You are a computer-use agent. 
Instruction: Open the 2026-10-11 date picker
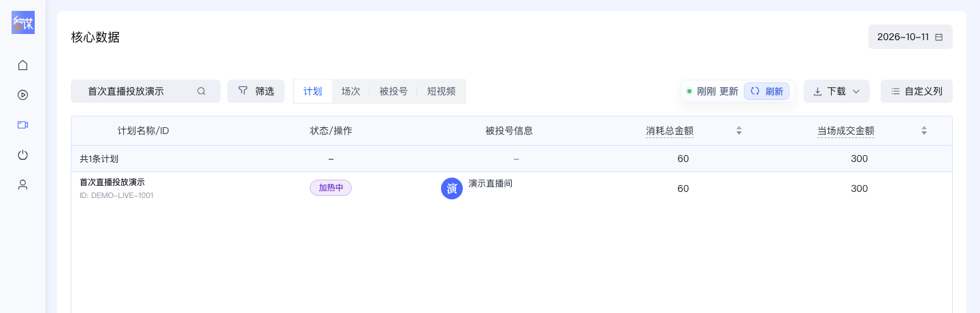[911, 37]
